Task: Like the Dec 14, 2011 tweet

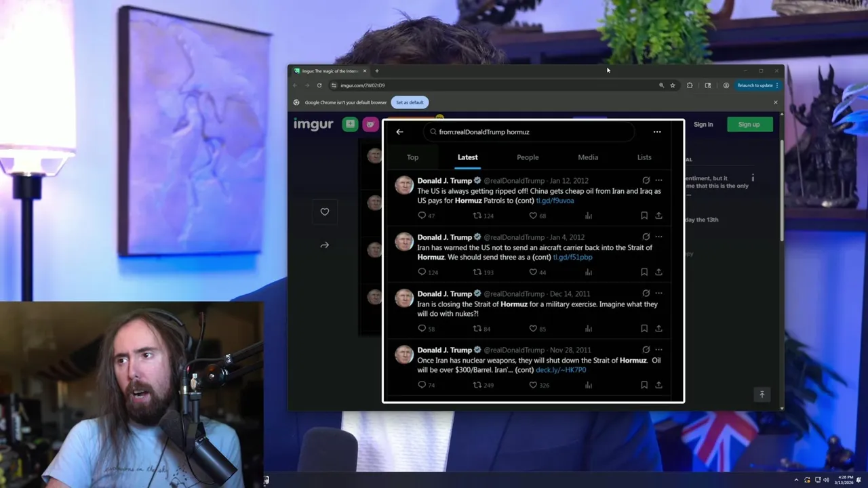Action: [533, 329]
